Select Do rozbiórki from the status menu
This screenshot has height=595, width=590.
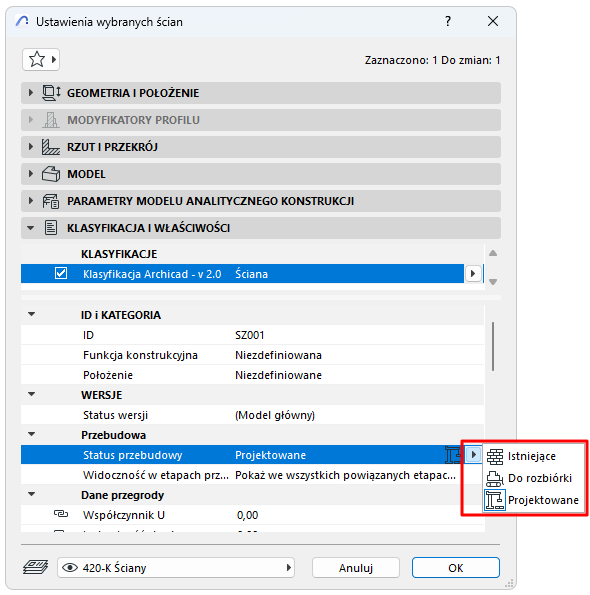(533, 478)
